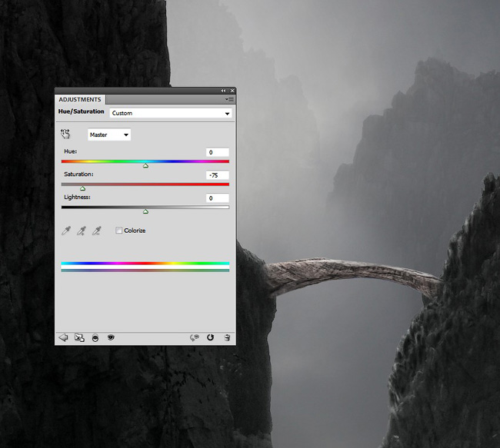The height and width of the screenshot is (448, 500).
Task: Collapse Adjustments panel to icons
Action: (x=223, y=91)
